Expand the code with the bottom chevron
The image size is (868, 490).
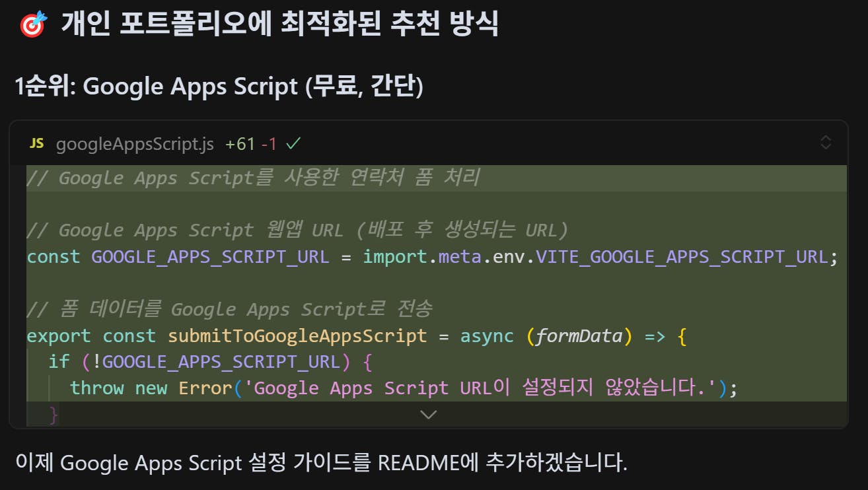click(429, 415)
